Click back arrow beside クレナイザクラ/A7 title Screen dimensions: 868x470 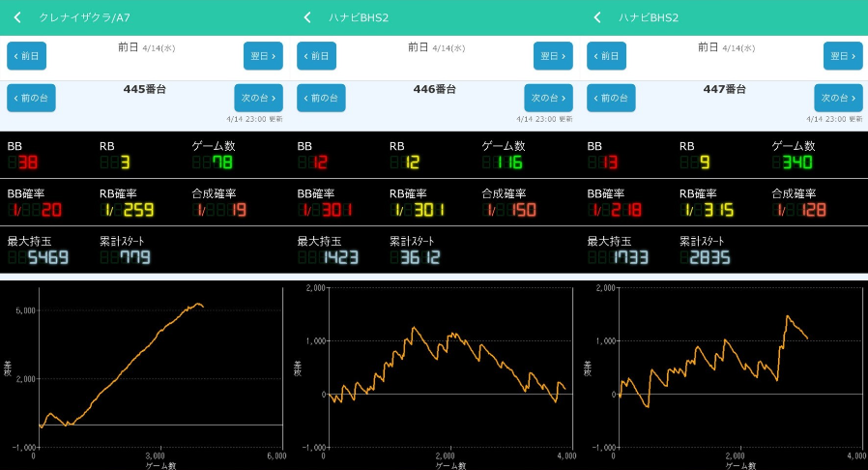[x=17, y=17]
